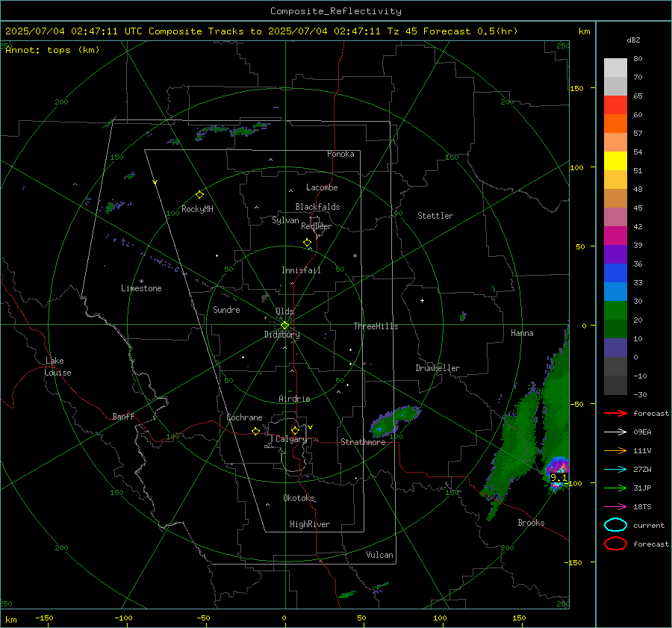Click the storm cell labeled 9.1
672x628 pixels.
click(558, 473)
